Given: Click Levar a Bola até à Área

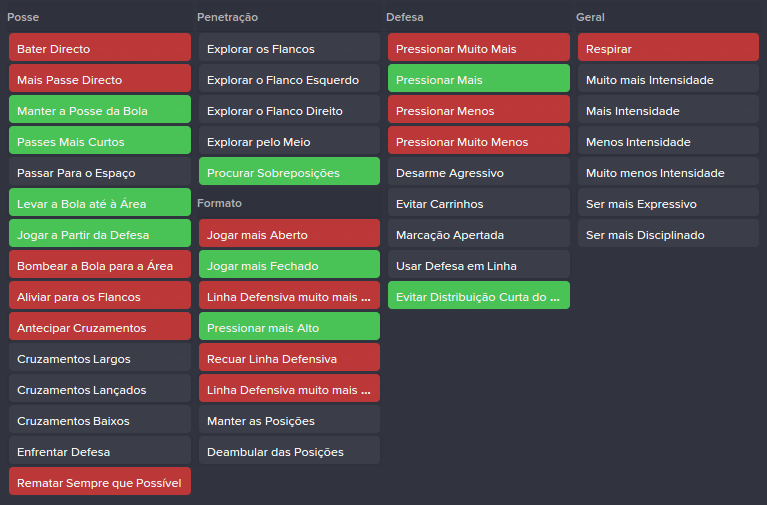Looking at the screenshot, I should [100, 203].
